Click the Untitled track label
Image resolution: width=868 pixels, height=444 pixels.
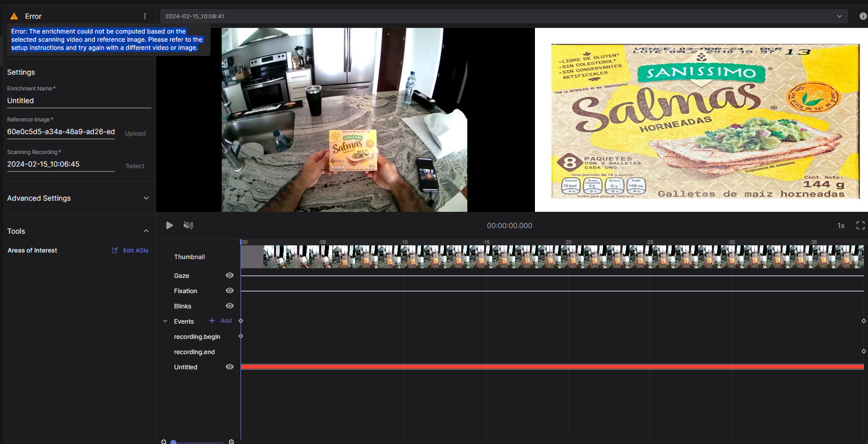point(186,367)
